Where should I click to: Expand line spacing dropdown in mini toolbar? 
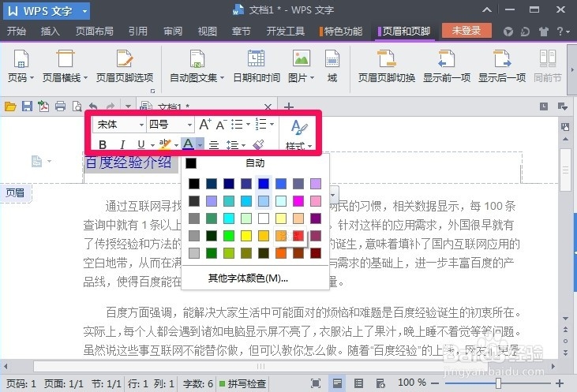tap(243, 145)
